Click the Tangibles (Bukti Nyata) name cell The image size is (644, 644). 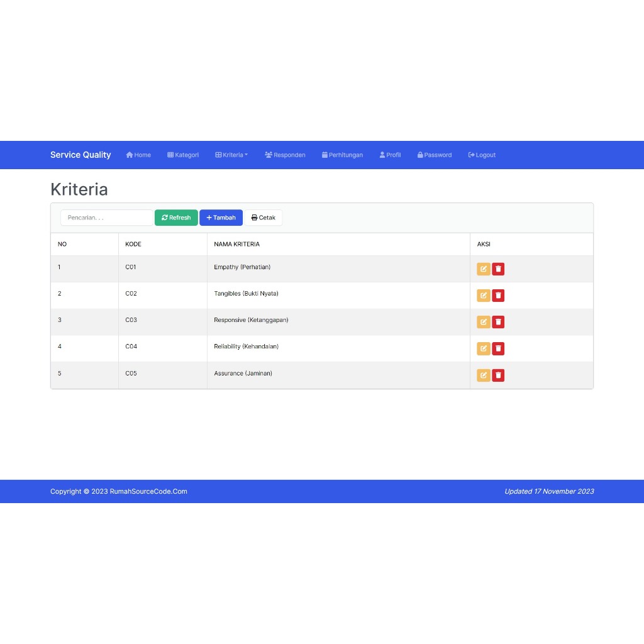coord(338,296)
